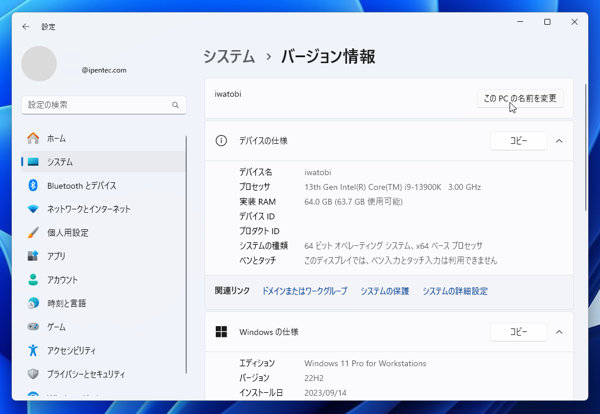Click the personalization paintbrush icon
The width and height of the screenshot is (600, 414).
(33, 232)
